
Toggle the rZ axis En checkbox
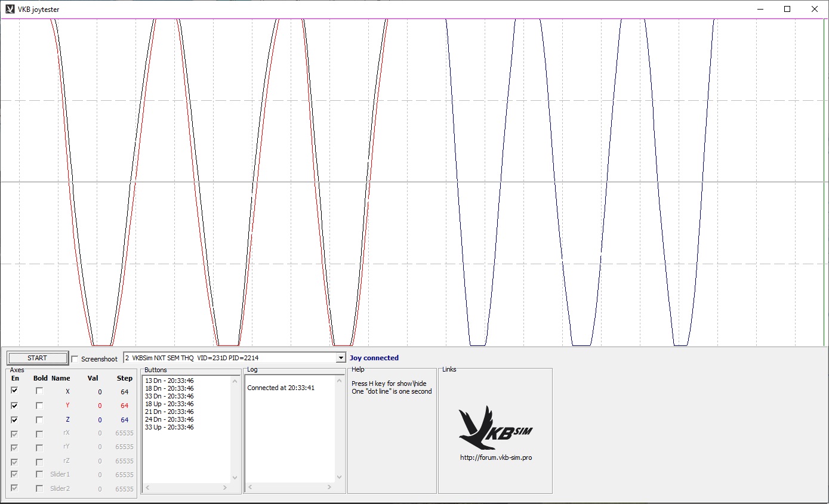[x=14, y=462]
